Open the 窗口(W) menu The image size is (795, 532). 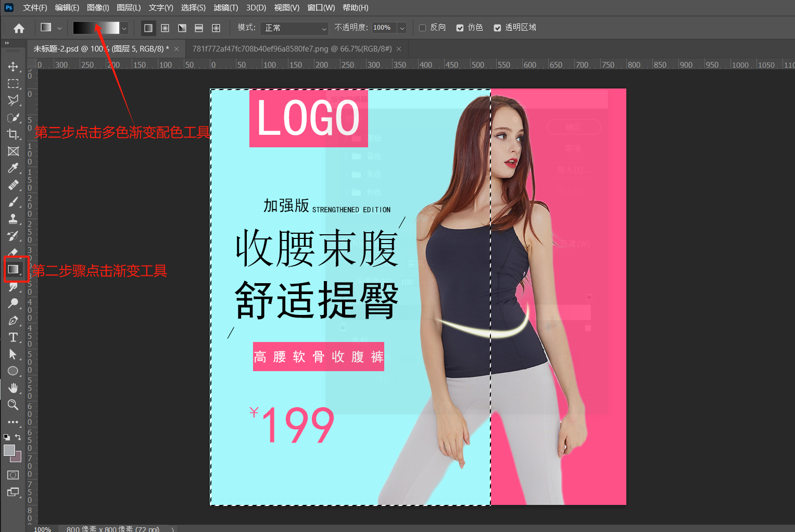321,8
